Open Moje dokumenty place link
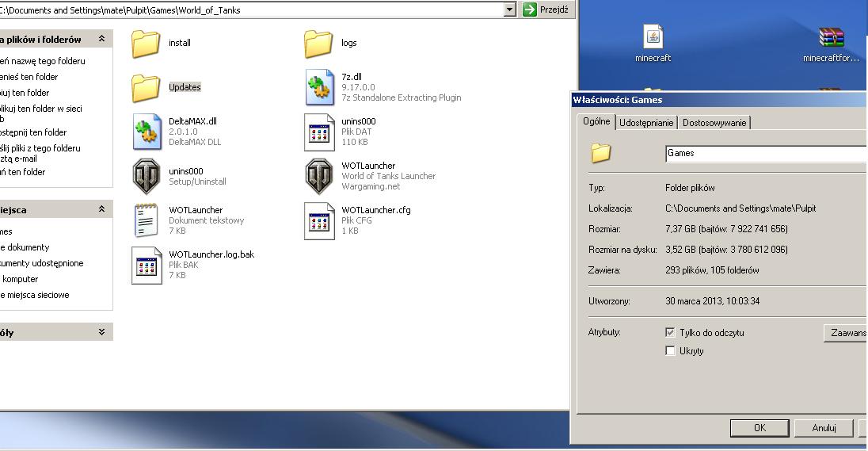This screenshot has width=868, height=451. coord(25,247)
